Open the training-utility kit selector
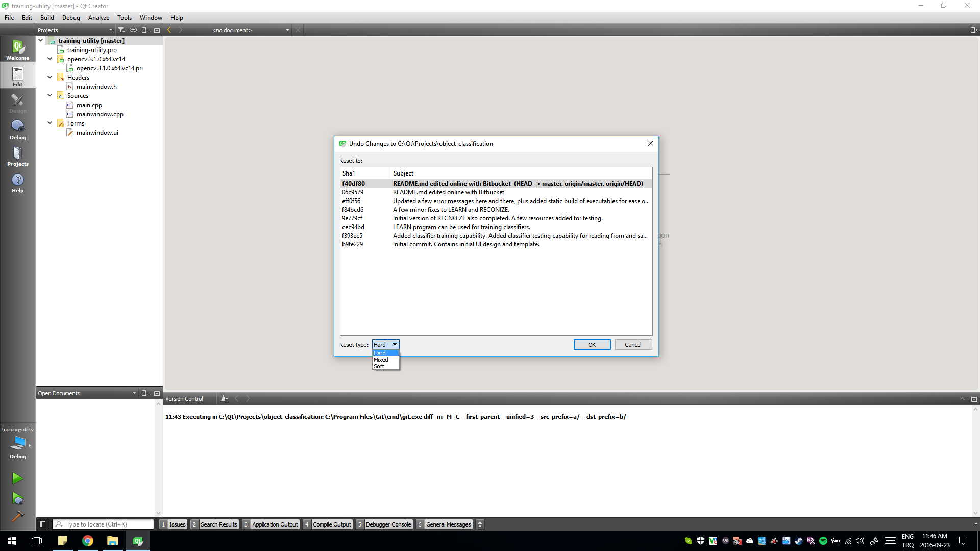Viewport: 980px width, 551px height. tap(18, 442)
